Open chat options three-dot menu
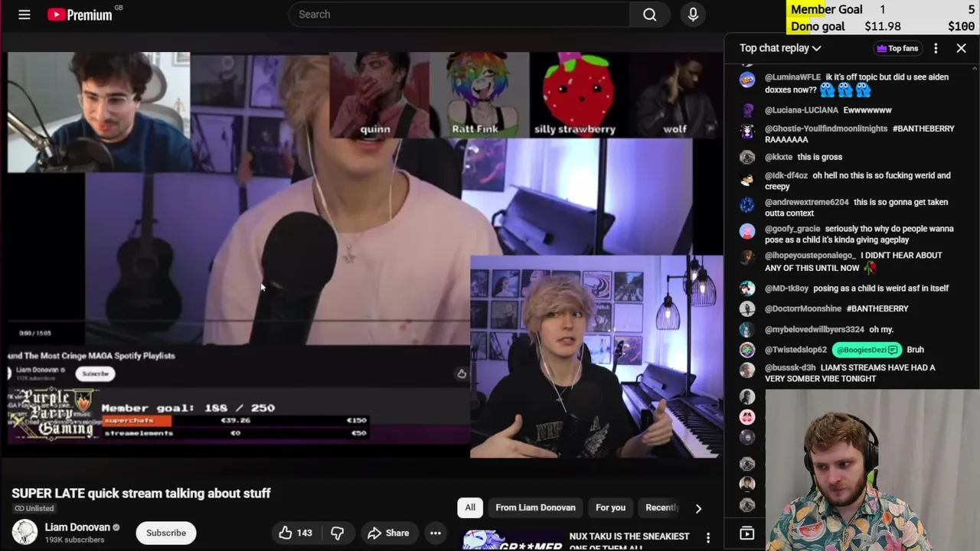The height and width of the screenshot is (551, 980). point(936,48)
